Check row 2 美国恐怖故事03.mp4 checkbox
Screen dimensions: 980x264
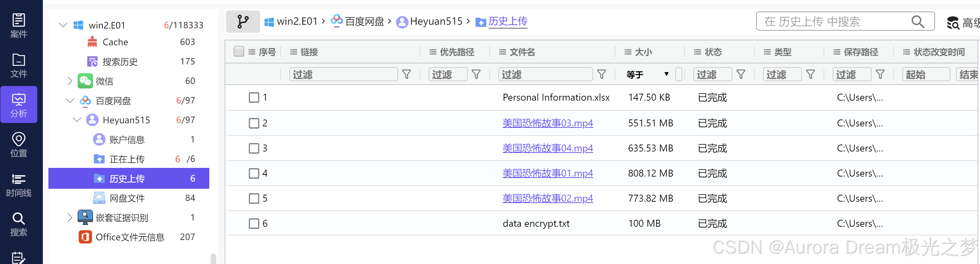254,123
